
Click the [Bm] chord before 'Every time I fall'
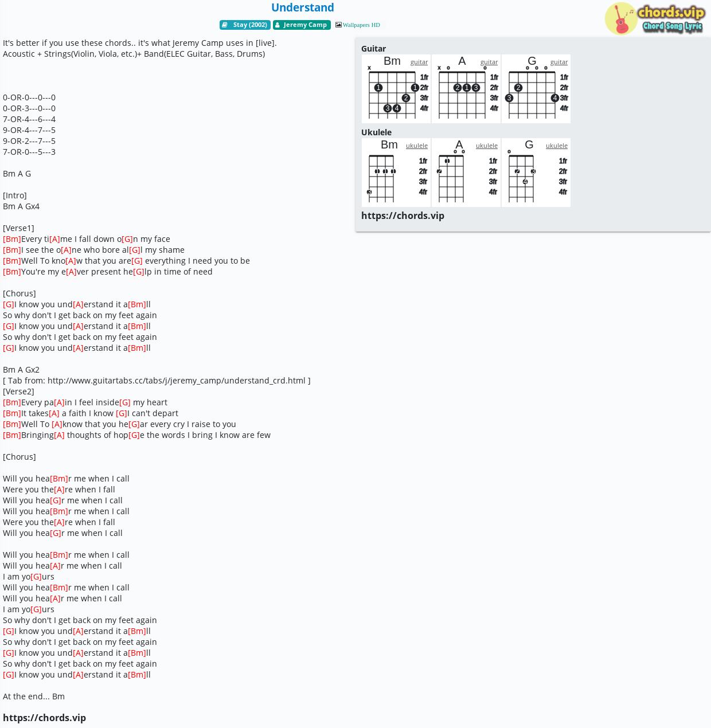coord(12,239)
